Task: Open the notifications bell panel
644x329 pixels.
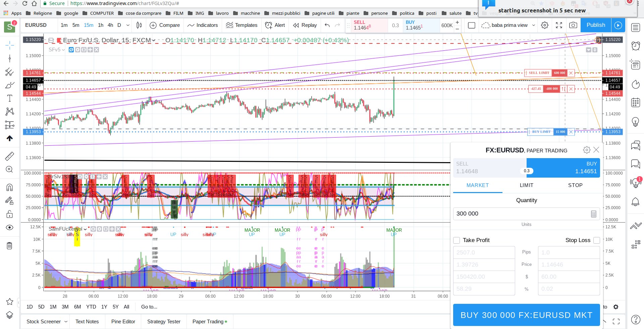Action: point(636,201)
